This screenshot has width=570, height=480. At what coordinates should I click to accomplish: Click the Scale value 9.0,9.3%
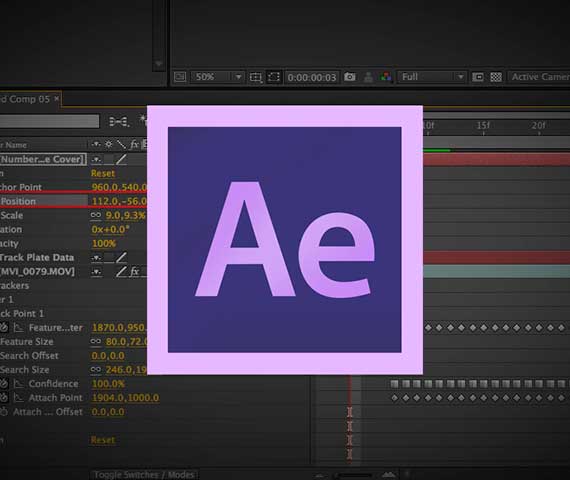[x=125, y=215]
